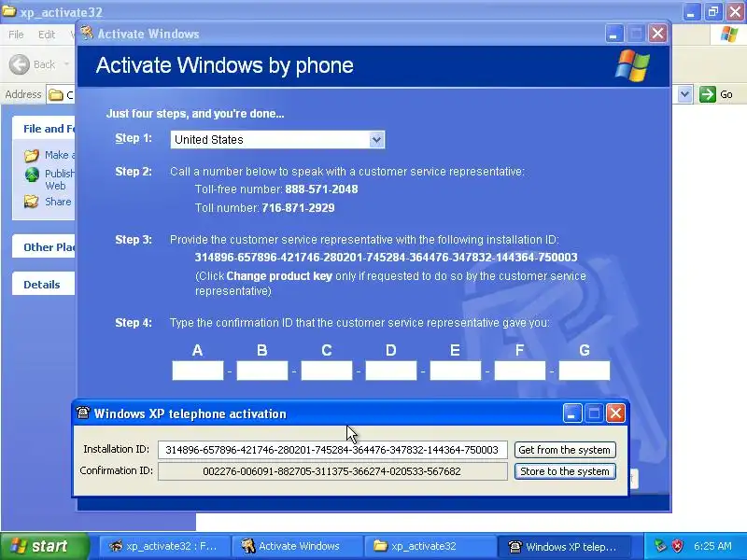
Task: Click the Share this folder icon
Action: point(32,202)
